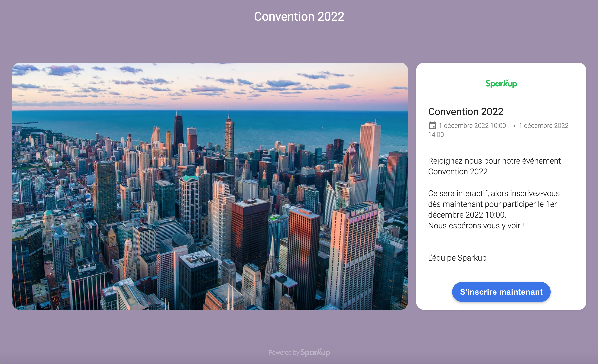Click the S'inscrire maintenant button
Screen dimensions: 598x364
501,292
